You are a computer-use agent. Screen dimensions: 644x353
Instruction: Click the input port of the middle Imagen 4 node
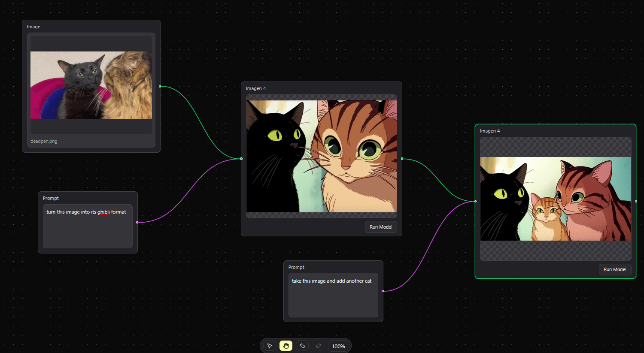coord(241,159)
